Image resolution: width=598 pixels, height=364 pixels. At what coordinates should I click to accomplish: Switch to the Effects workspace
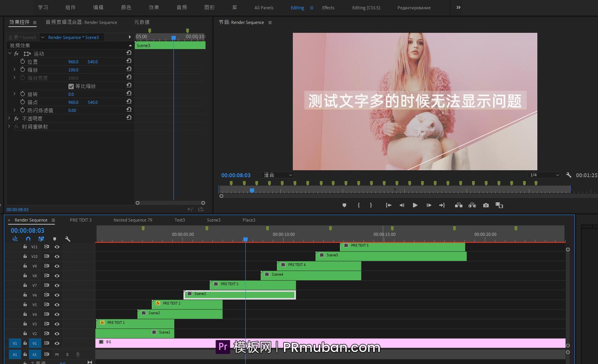click(x=328, y=7)
